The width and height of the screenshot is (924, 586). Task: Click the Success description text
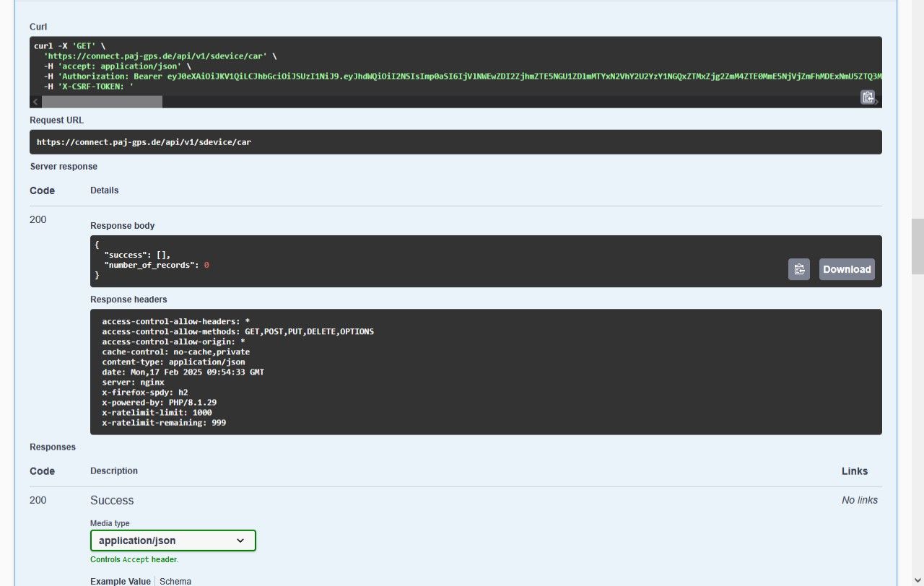click(x=112, y=500)
